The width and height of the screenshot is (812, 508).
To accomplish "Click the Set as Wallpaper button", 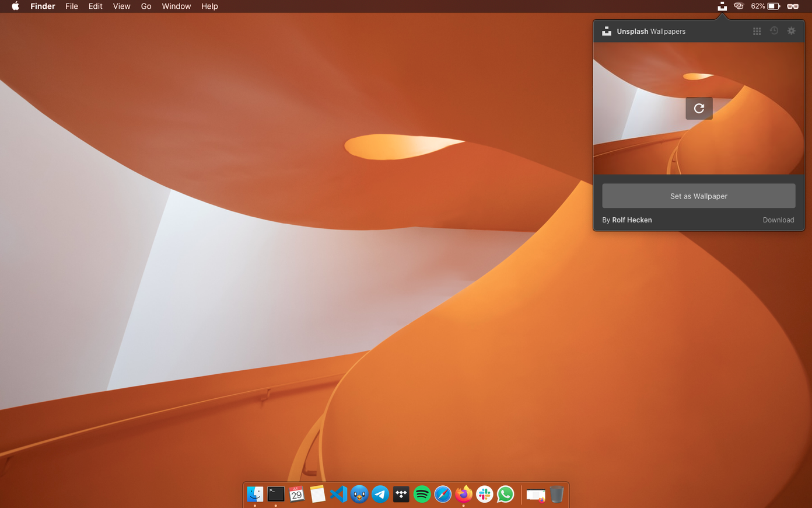I will pyautogui.click(x=698, y=196).
